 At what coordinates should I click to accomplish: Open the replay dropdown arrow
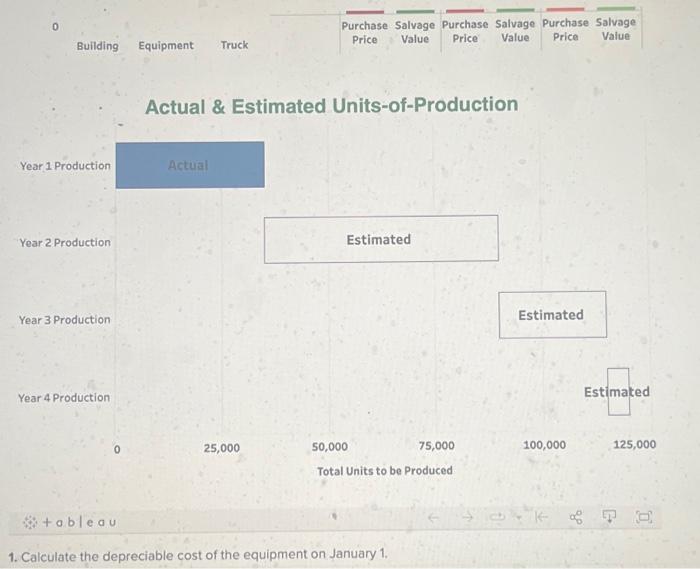coord(519,518)
